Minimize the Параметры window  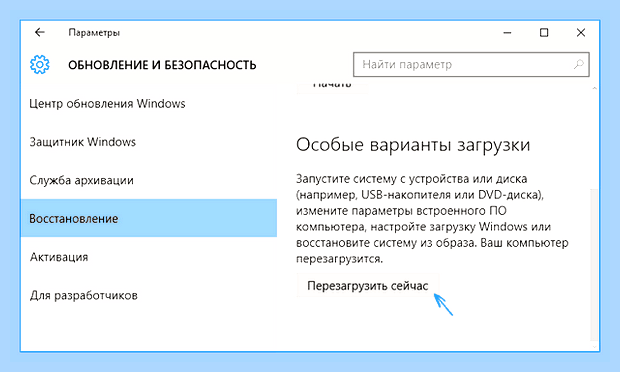pos(507,32)
